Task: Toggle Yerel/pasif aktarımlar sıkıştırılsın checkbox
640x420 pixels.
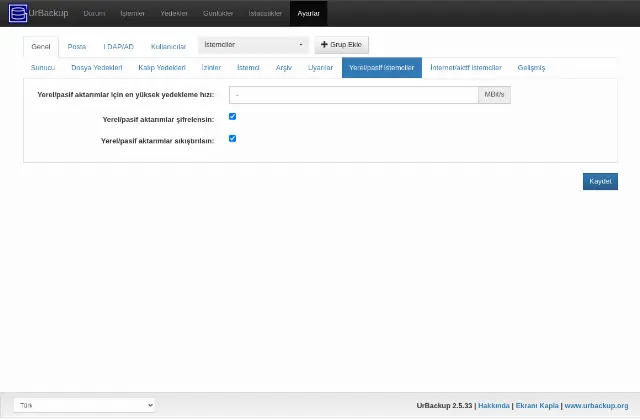Action: click(233, 139)
